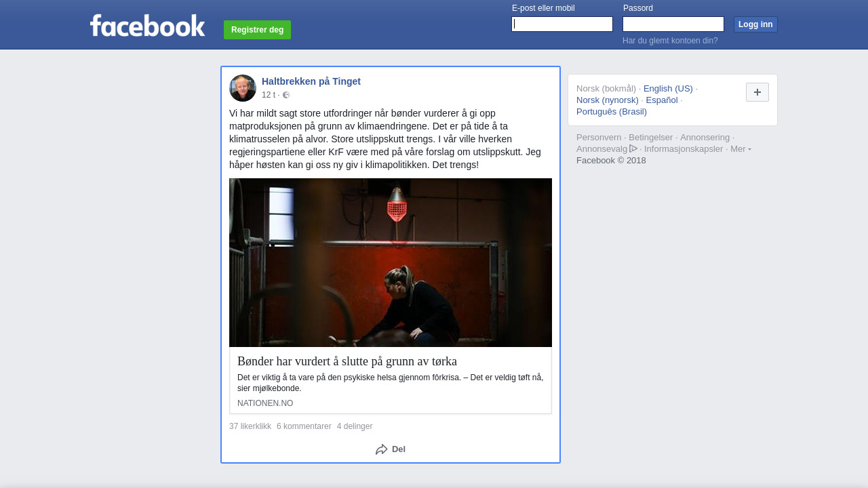This screenshot has height=488, width=868.
Task: Expand the Mer footer dropdown
Action: 741,149
